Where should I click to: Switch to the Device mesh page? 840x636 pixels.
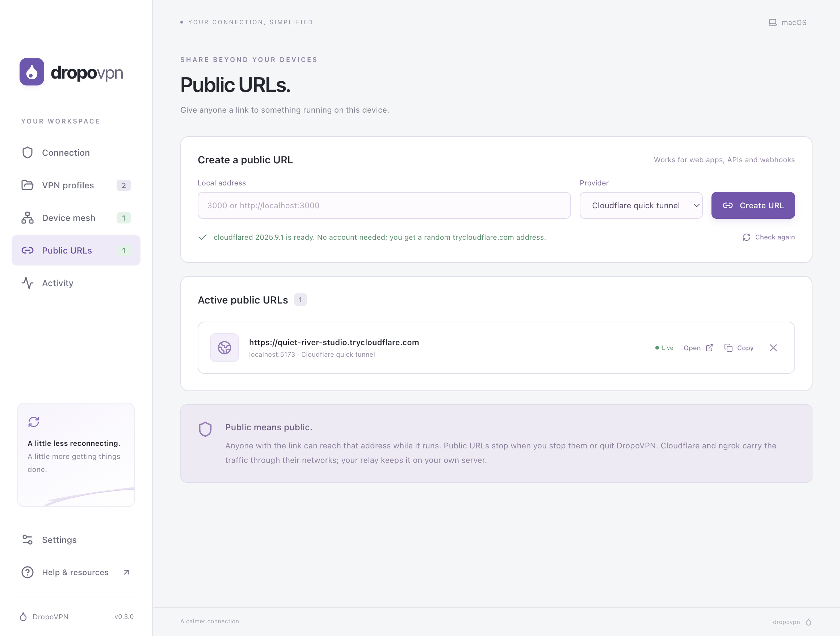[76, 218]
